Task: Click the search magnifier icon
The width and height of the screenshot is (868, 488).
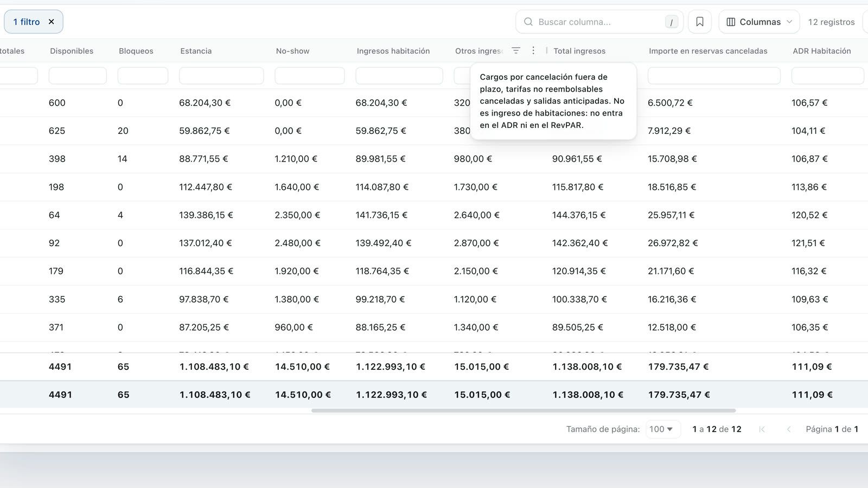Action: pos(528,22)
